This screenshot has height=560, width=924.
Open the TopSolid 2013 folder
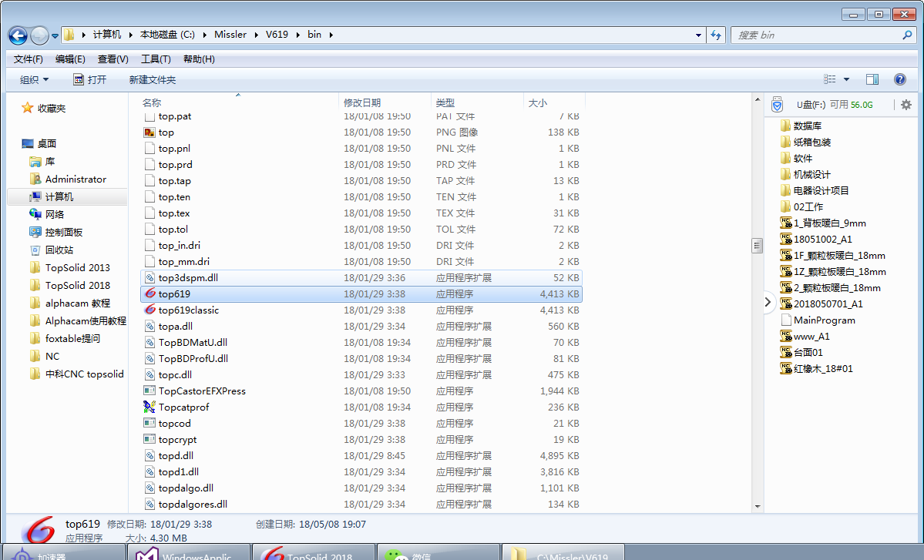pyautogui.click(x=69, y=267)
